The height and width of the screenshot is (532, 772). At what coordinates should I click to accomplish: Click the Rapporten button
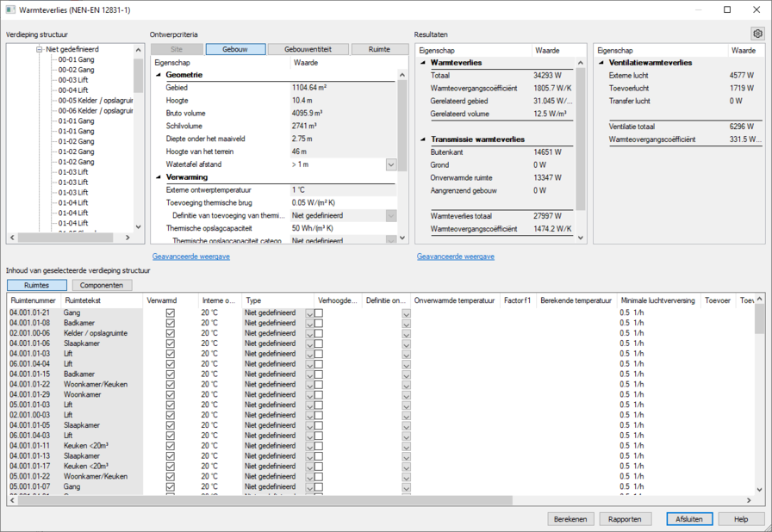click(x=625, y=519)
